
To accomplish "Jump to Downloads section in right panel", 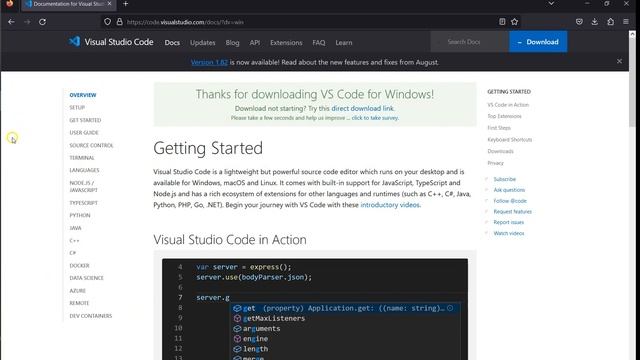I will 500,151.
